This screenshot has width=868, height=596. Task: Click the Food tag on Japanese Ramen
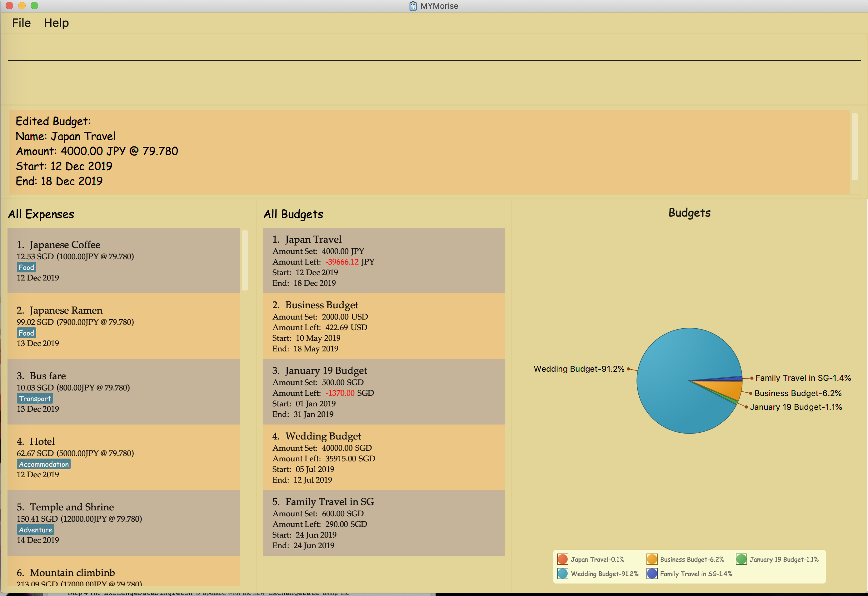tap(27, 333)
